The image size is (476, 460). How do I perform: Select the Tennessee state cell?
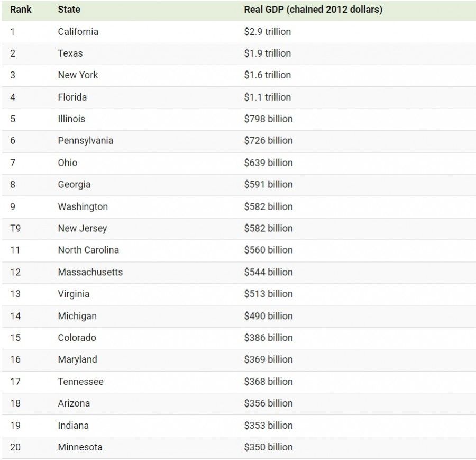[80, 382]
